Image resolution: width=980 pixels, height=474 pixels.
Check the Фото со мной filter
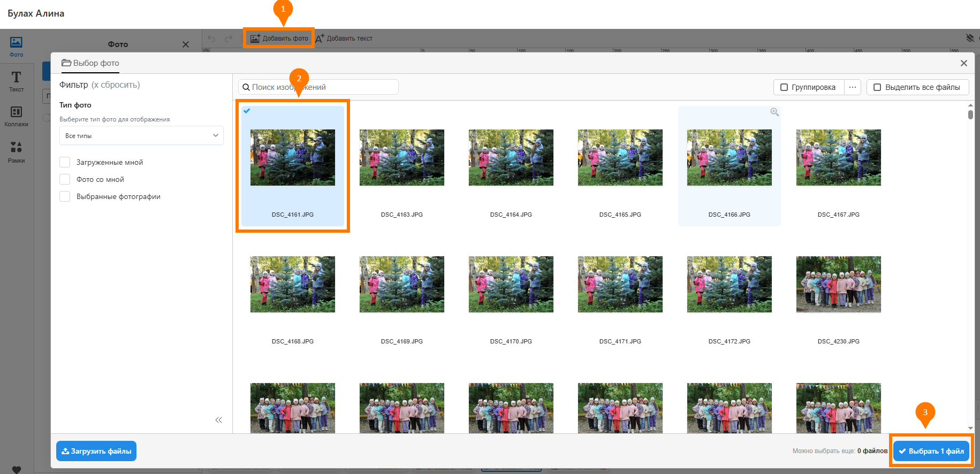coord(65,179)
